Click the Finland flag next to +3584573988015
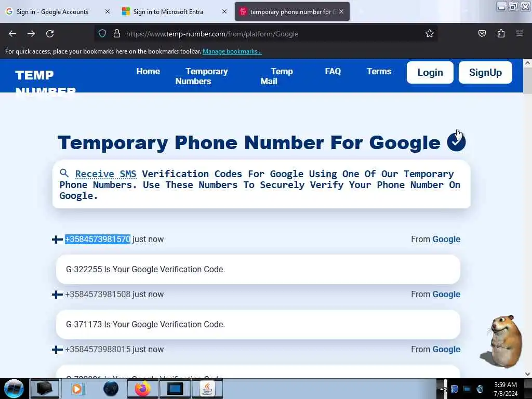The height and width of the screenshot is (399, 532). point(57,350)
